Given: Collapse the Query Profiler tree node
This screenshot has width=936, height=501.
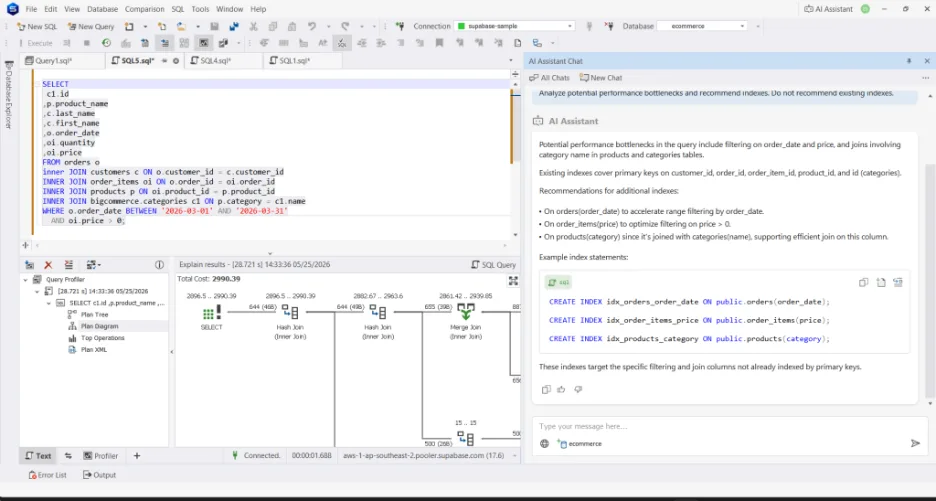Looking at the screenshot, I should tap(26, 279).
